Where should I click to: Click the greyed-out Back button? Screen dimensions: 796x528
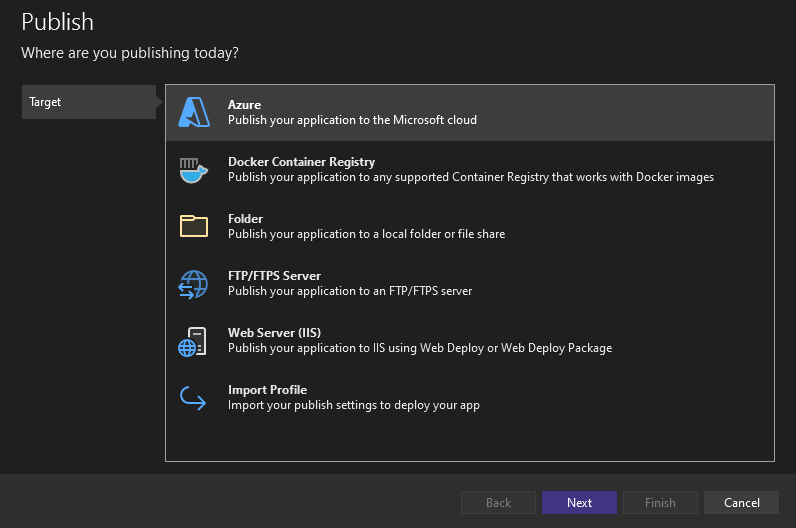click(x=498, y=503)
